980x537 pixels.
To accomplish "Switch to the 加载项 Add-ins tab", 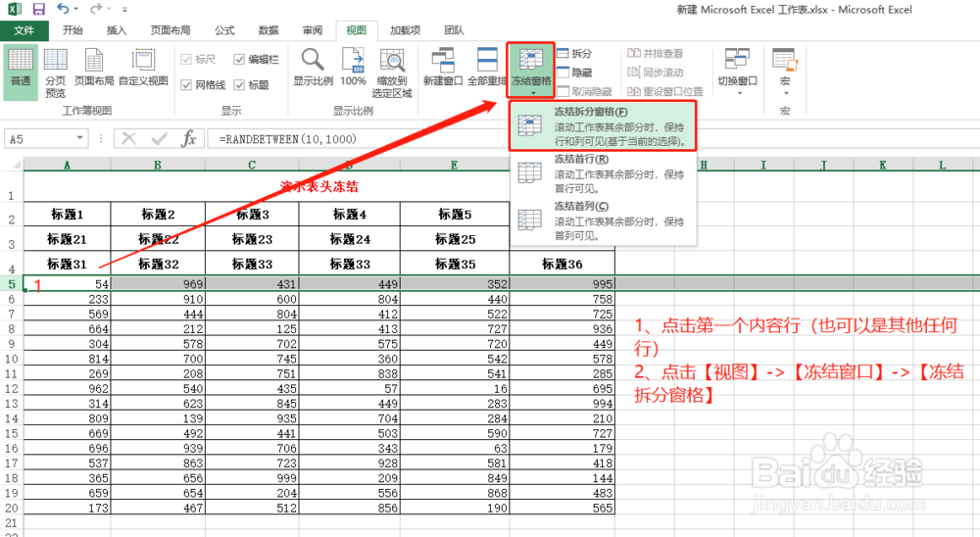I will 405,30.
